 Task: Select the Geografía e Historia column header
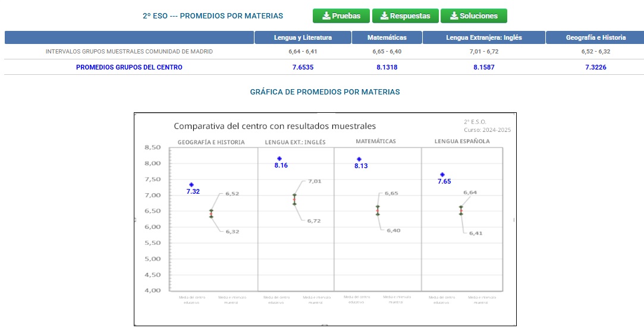coord(595,37)
